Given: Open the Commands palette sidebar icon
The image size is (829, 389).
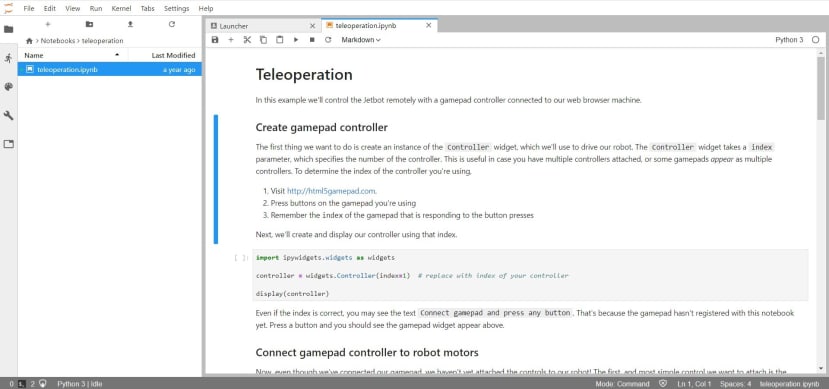Looking at the screenshot, I should [8, 87].
